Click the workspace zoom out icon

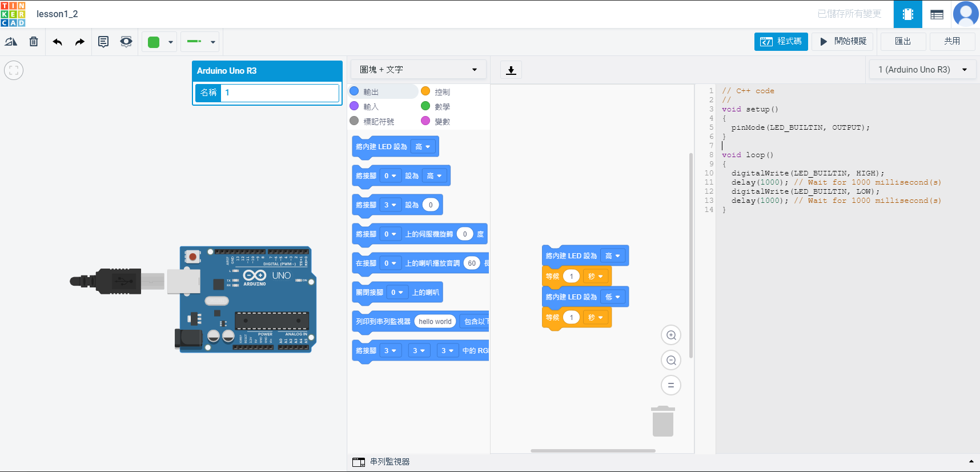click(x=671, y=361)
